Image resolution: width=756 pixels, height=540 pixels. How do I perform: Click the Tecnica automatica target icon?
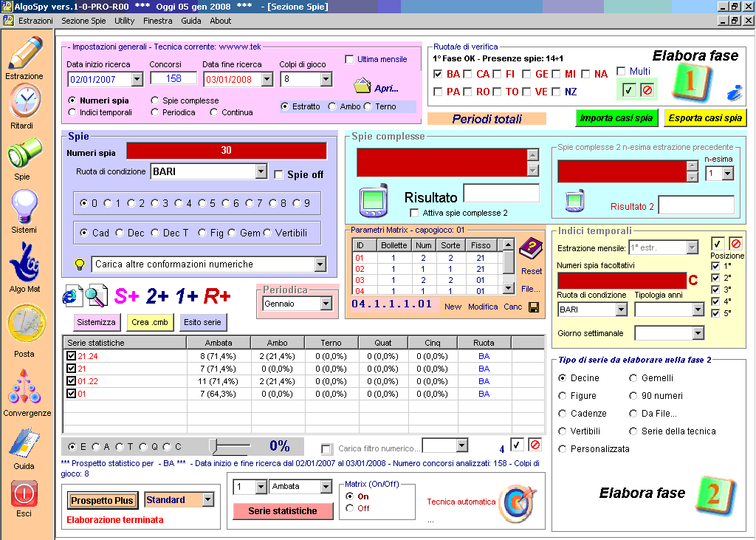tap(518, 504)
